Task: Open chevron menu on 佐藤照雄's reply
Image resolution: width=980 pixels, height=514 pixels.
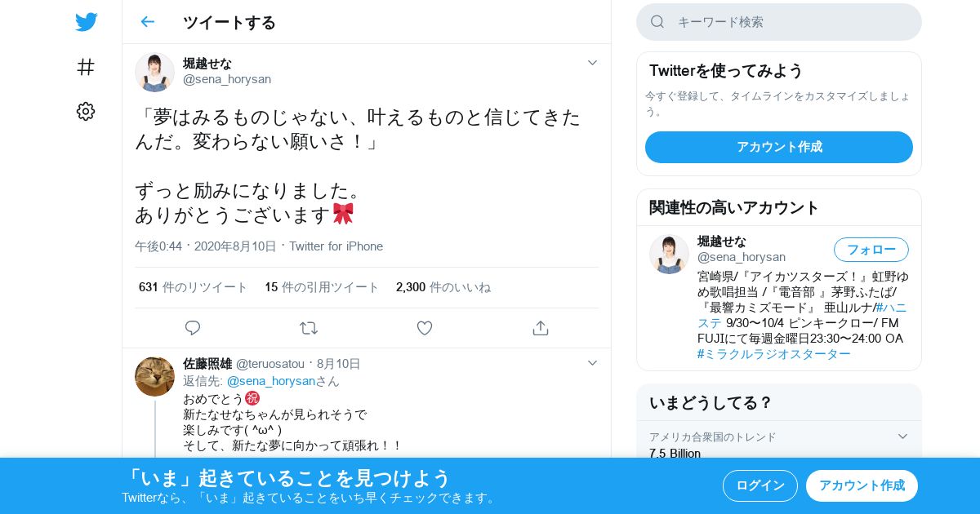Action: click(x=593, y=363)
